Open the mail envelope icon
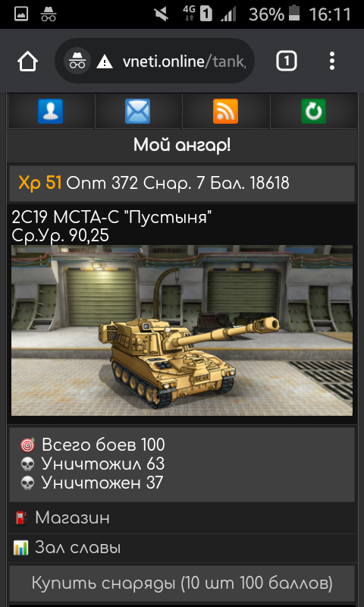This screenshot has width=364, height=607. point(138,111)
